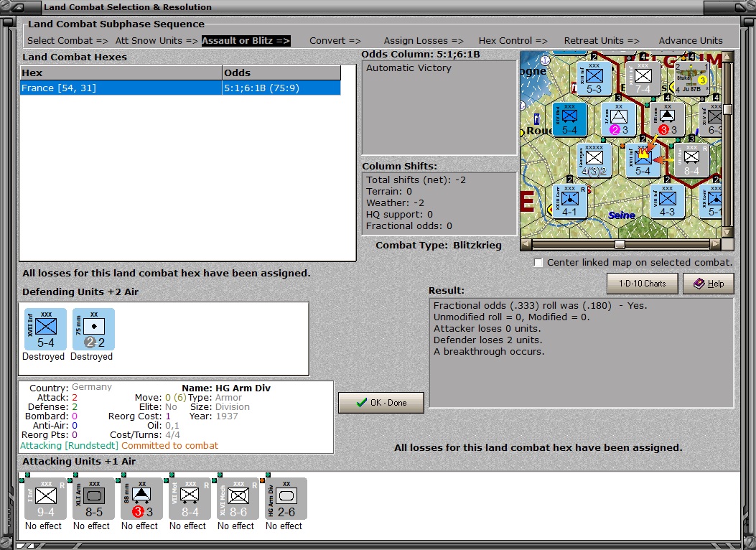Click 'A breakthrough occurs.' result line
The width and height of the screenshot is (756, 550).
point(489,351)
